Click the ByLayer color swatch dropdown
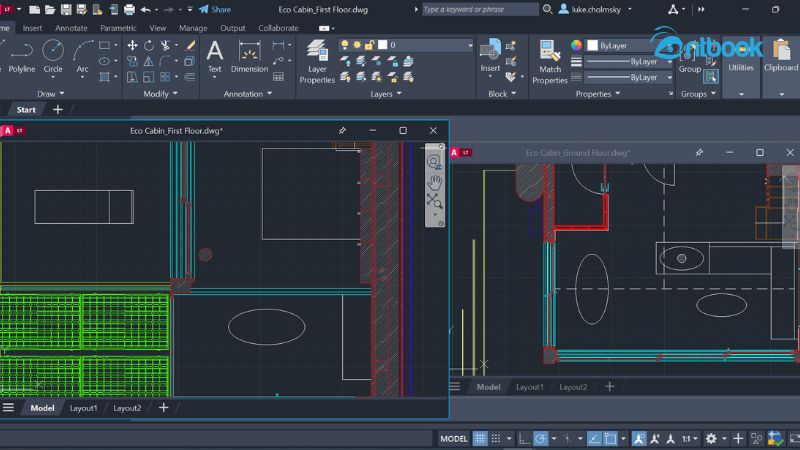The image size is (800, 450). click(629, 45)
